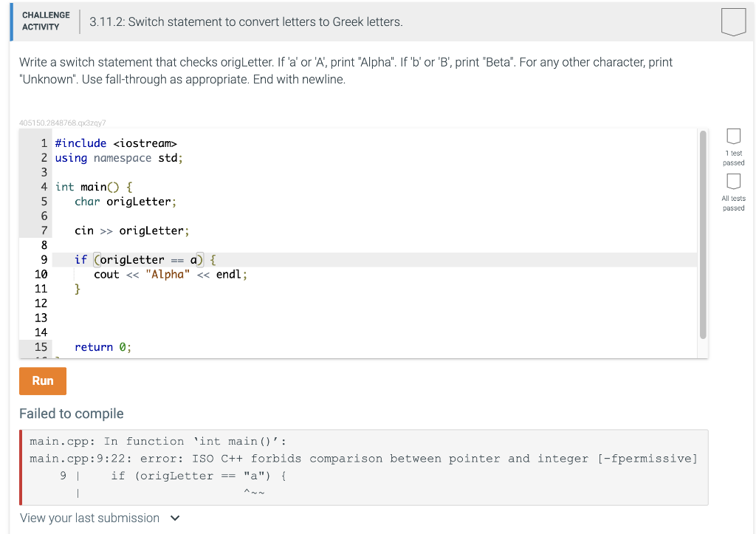Click the '1 test passed' badge icon

[x=733, y=137]
